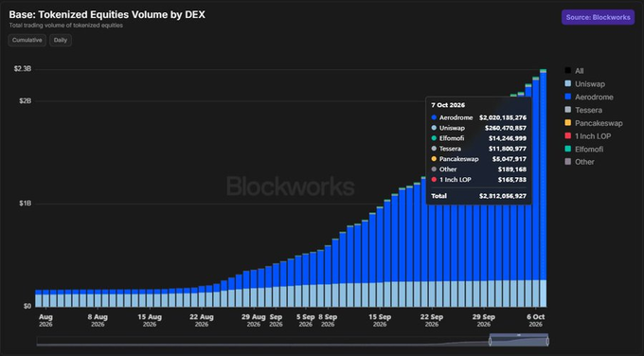Click the $0 y-axis label
This screenshot has width=644, height=356.
pyautogui.click(x=27, y=307)
